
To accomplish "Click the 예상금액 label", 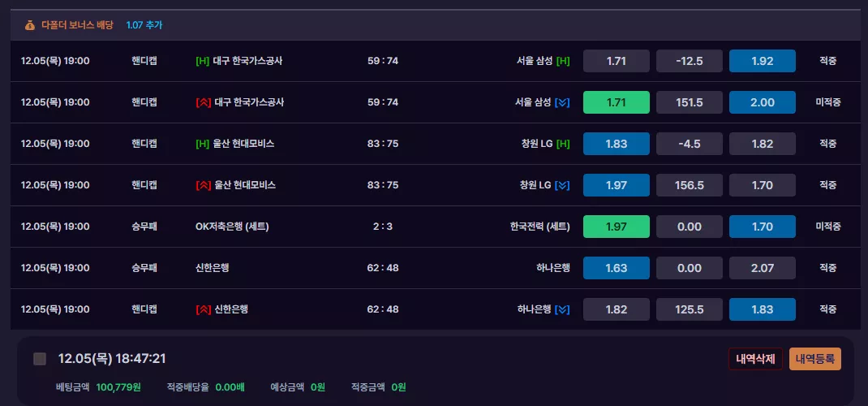I will (287, 387).
